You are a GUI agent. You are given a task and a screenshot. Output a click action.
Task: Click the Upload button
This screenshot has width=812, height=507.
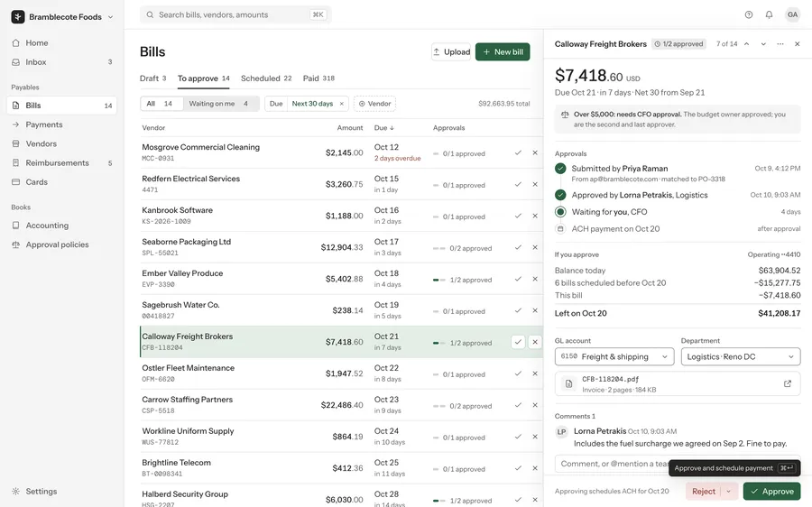click(x=451, y=51)
